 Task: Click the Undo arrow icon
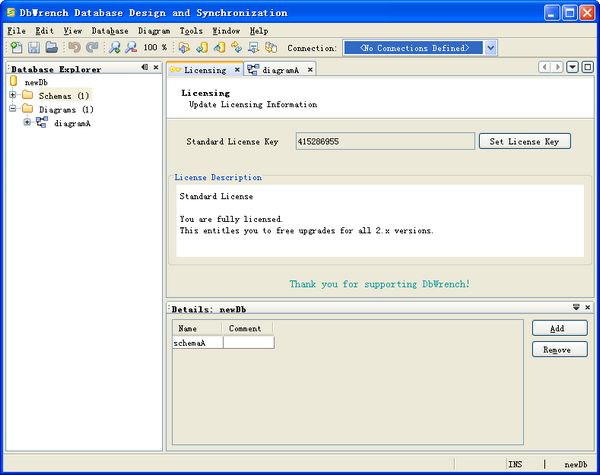tap(74, 47)
